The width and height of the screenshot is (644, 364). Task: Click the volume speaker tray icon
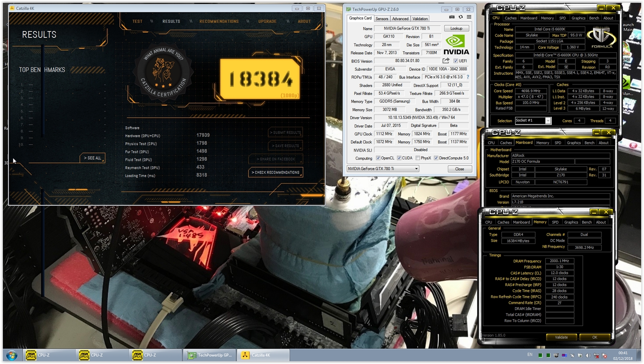[588, 356]
